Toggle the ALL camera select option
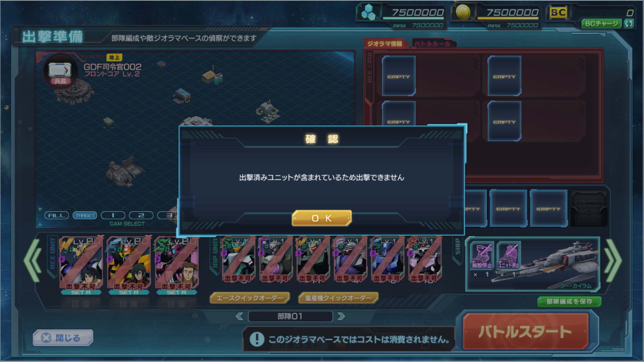 pos(56,215)
